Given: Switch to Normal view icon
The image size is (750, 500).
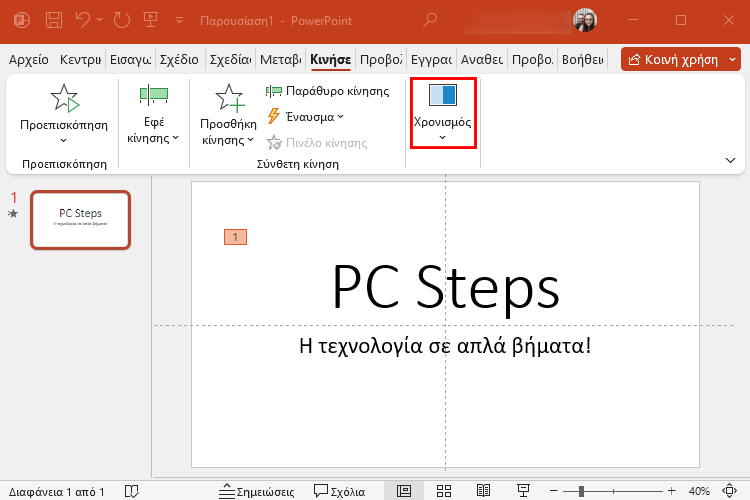Looking at the screenshot, I should [404, 491].
